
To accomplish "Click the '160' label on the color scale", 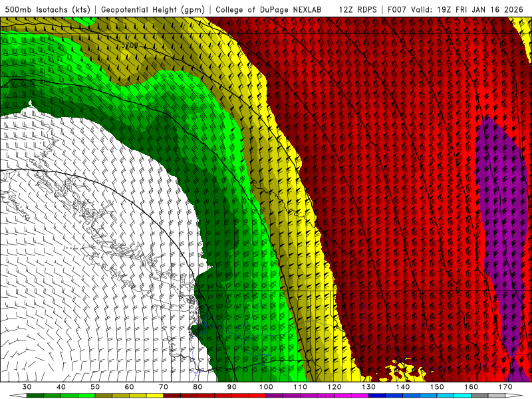I will pyautogui.click(x=471, y=387).
